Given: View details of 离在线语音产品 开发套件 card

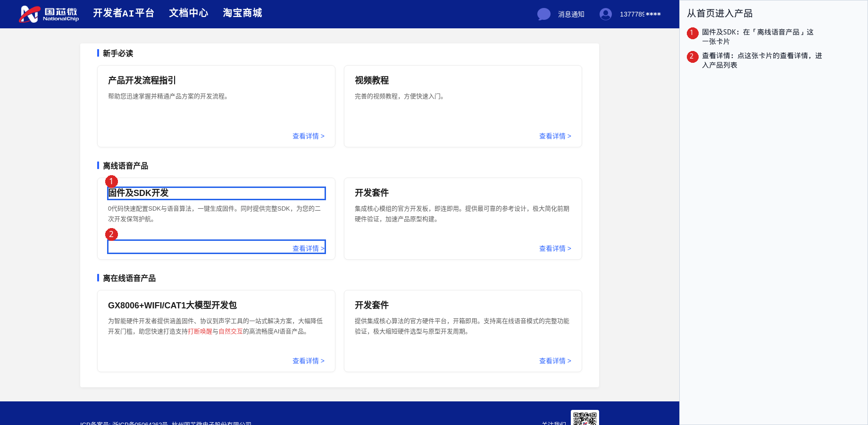Looking at the screenshot, I should [555, 361].
